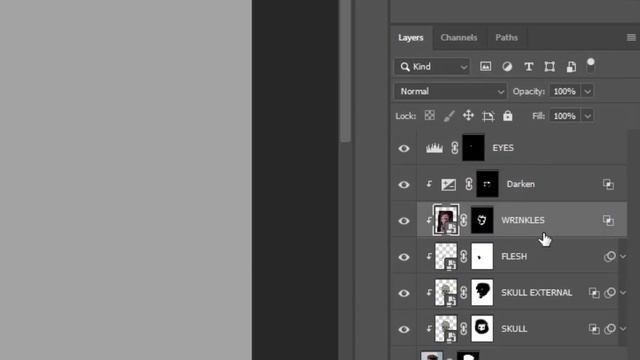640x360 pixels.
Task: Filter for smart objects
Action: (571, 67)
